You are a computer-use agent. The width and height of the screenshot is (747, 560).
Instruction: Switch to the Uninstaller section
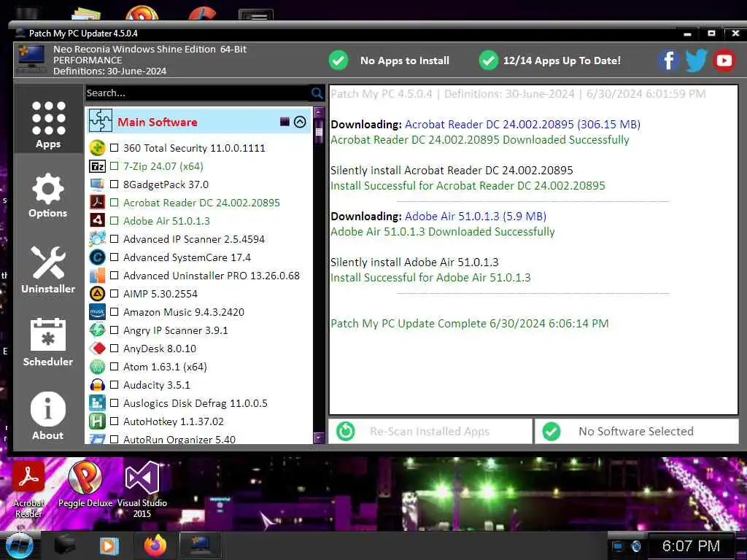click(48, 270)
